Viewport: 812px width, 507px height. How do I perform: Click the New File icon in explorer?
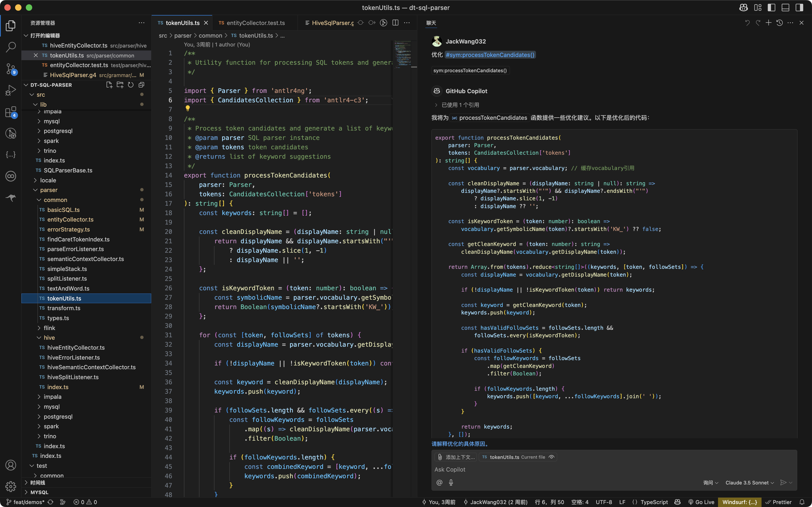coord(109,85)
